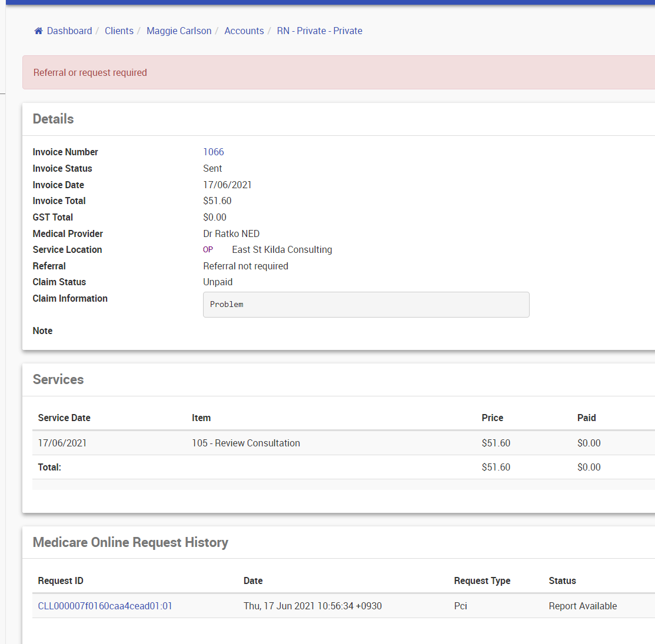Navigate to Maggie Carlson client page
The height and width of the screenshot is (644, 655).
coord(179,31)
